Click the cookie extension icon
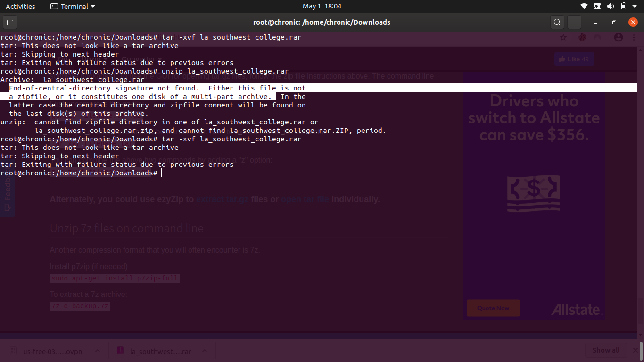 point(582,37)
